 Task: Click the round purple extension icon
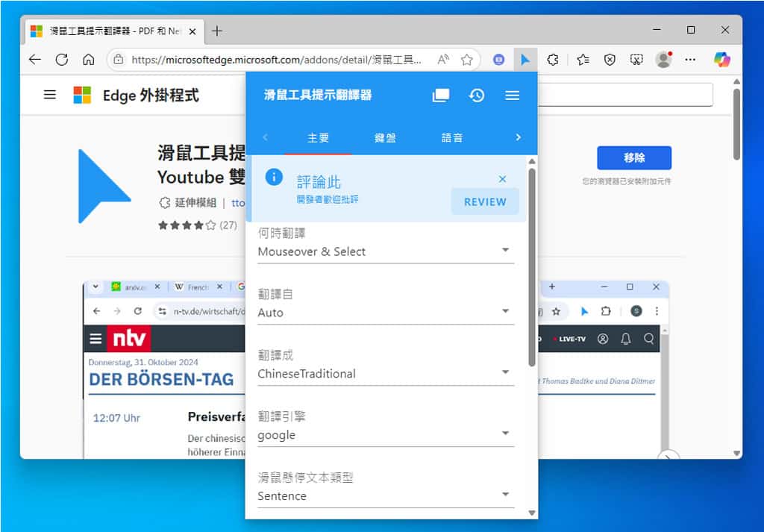click(498, 60)
